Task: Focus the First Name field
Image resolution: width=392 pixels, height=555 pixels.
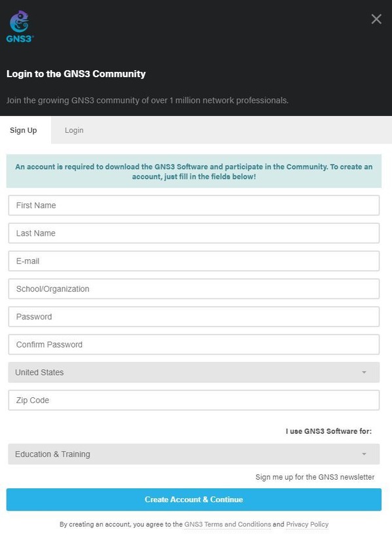Action: (x=194, y=206)
